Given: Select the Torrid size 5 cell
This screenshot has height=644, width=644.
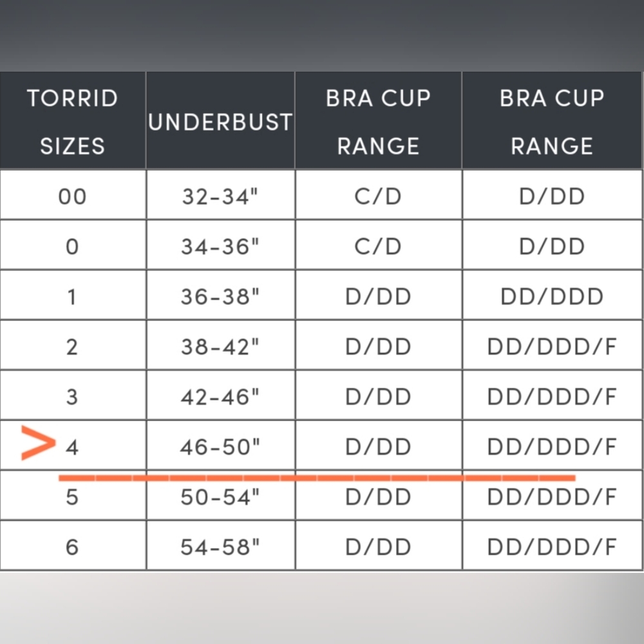Looking at the screenshot, I should point(72,497).
